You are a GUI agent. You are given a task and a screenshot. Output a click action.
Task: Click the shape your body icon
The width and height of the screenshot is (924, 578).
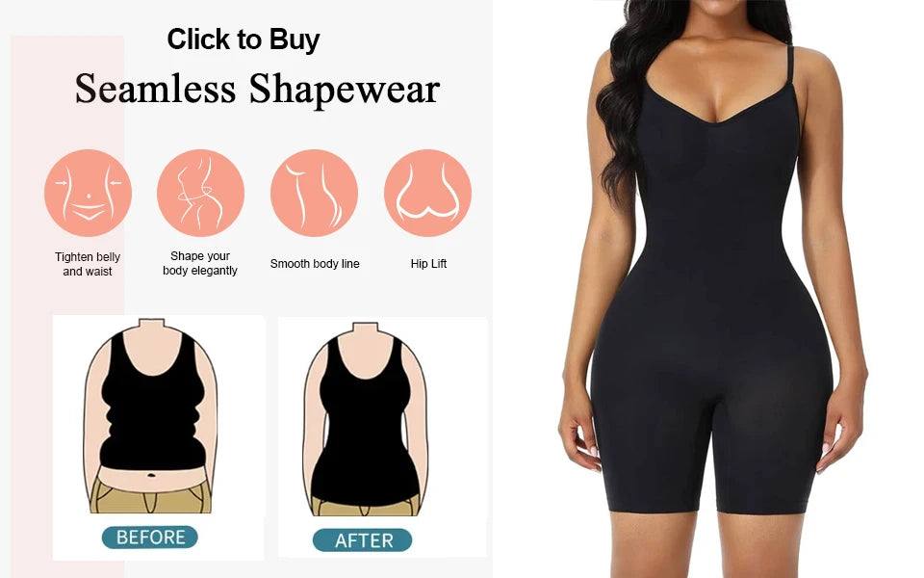tap(200, 193)
